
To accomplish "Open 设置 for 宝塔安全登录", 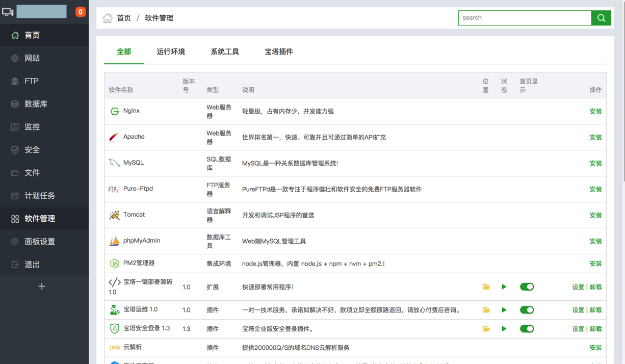I will point(578,329).
